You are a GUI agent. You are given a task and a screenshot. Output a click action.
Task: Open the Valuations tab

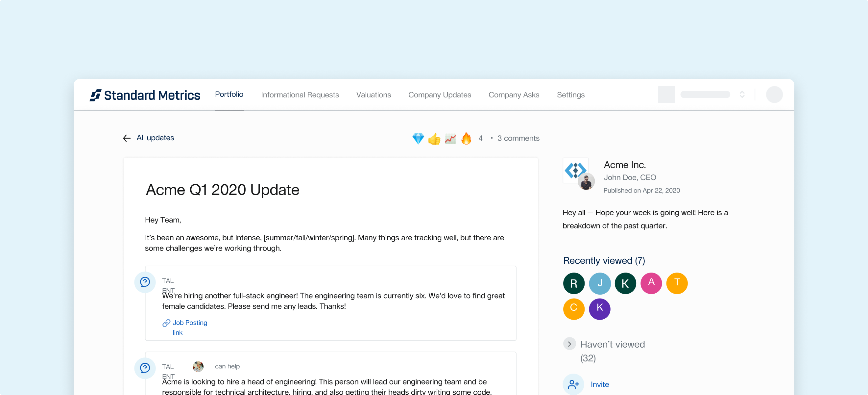[374, 95]
